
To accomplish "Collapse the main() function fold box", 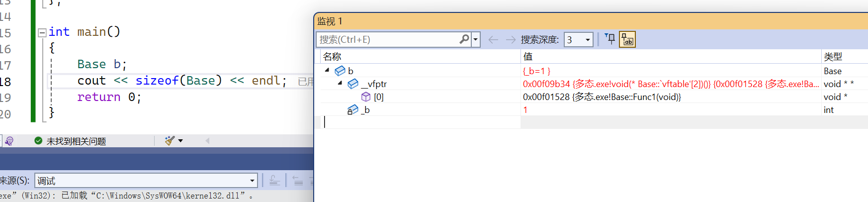I will pyautogui.click(x=43, y=32).
